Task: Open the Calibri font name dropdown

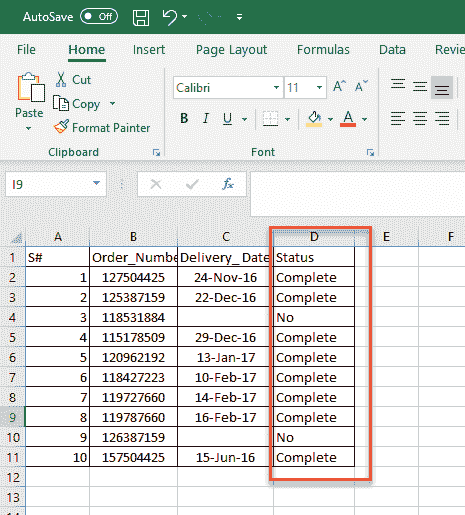Action: click(276, 88)
